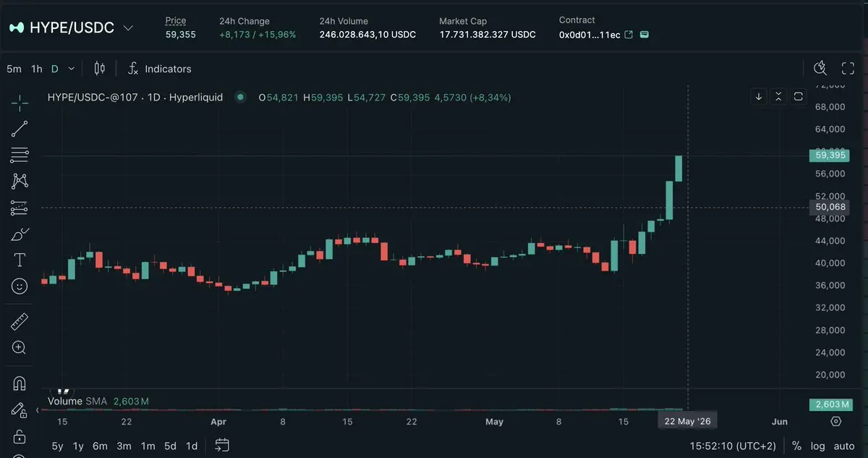The width and height of the screenshot is (868, 458).
Task: Enter fullscreen chart mode
Action: 848,69
